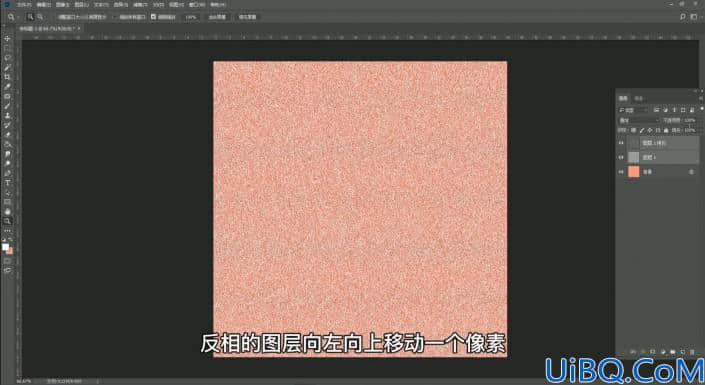Select the Pen tool
This screenshot has width=705, height=385.
click(x=7, y=173)
